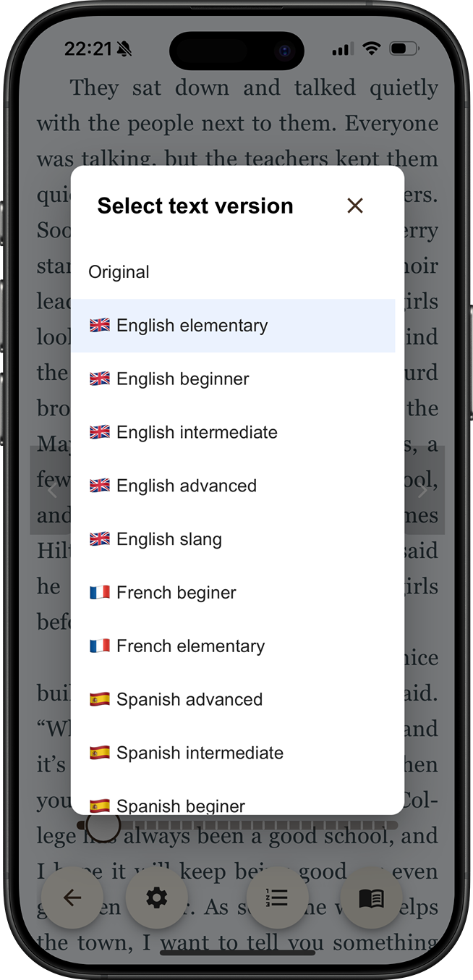Go to previous page arrow

tap(52, 491)
